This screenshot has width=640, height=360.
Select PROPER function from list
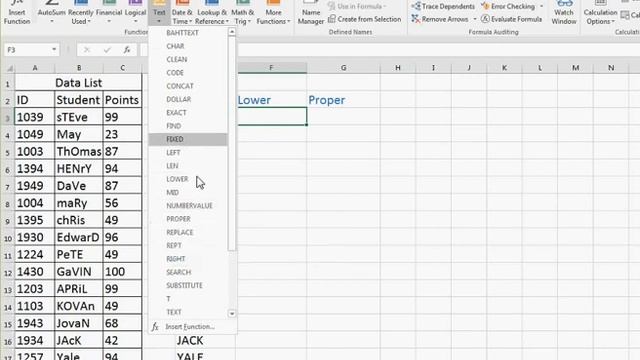[188, 219]
